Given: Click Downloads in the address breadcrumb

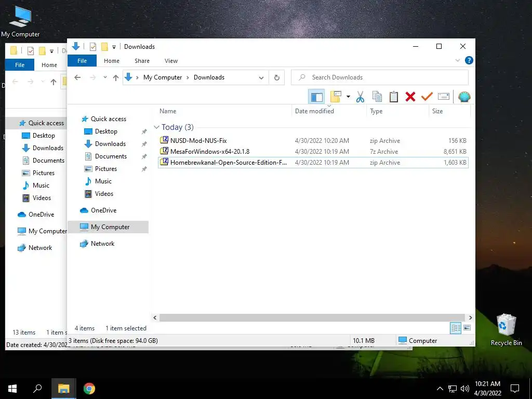Looking at the screenshot, I should coord(209,77).
